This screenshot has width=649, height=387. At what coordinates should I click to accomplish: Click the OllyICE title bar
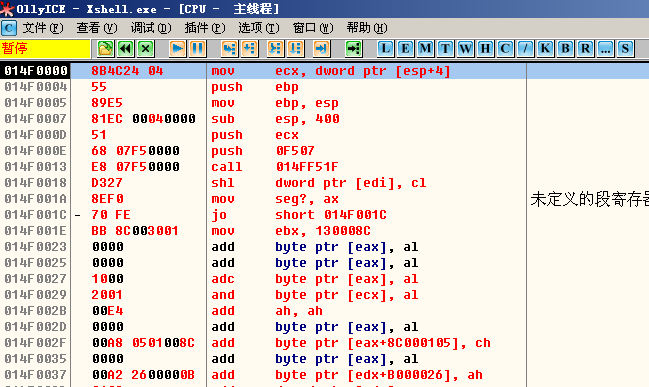324,9
